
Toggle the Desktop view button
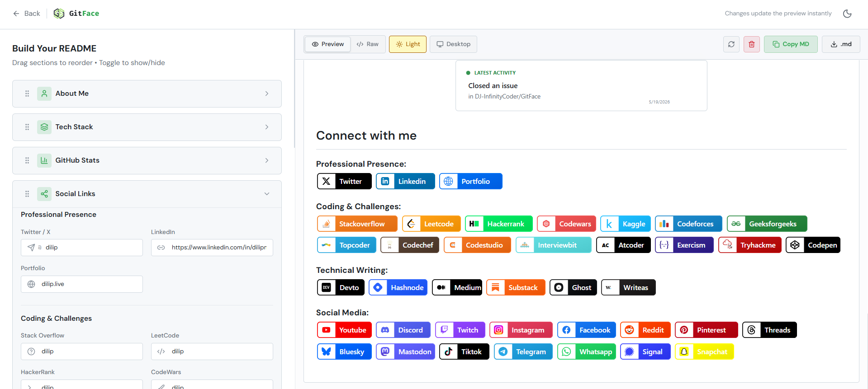453,44
